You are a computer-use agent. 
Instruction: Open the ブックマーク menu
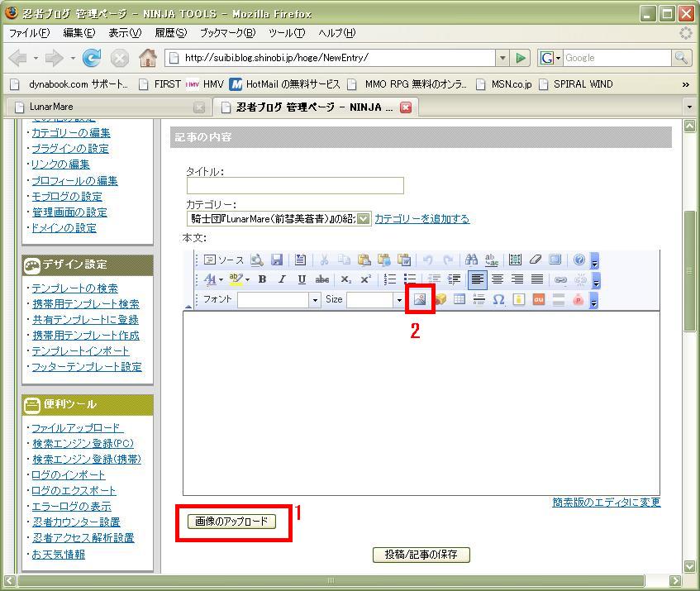[227, 33]
